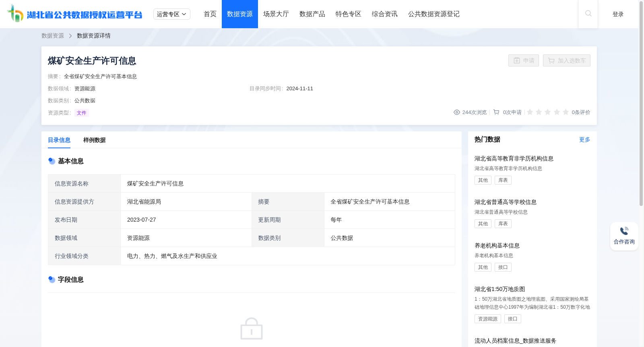644x347 pixels.
Task: Click the 申请 button
Action: pos(524,60)
